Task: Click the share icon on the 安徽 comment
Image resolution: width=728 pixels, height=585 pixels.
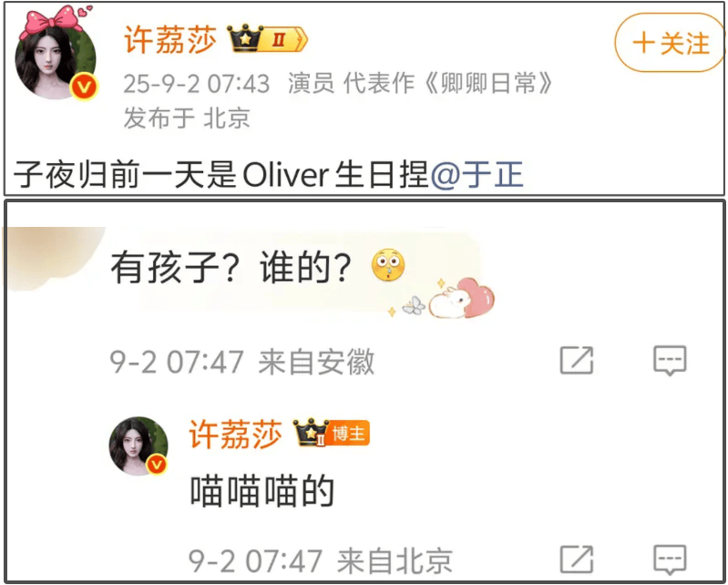Action: click(577, 360)
